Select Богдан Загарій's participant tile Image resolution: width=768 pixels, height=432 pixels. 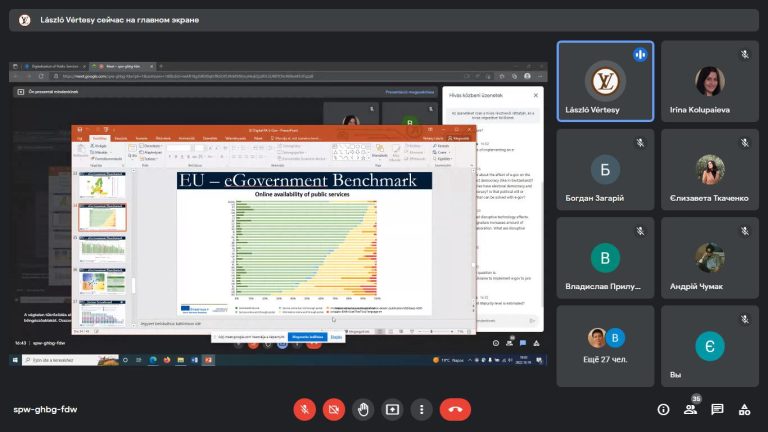click(605, 170)
